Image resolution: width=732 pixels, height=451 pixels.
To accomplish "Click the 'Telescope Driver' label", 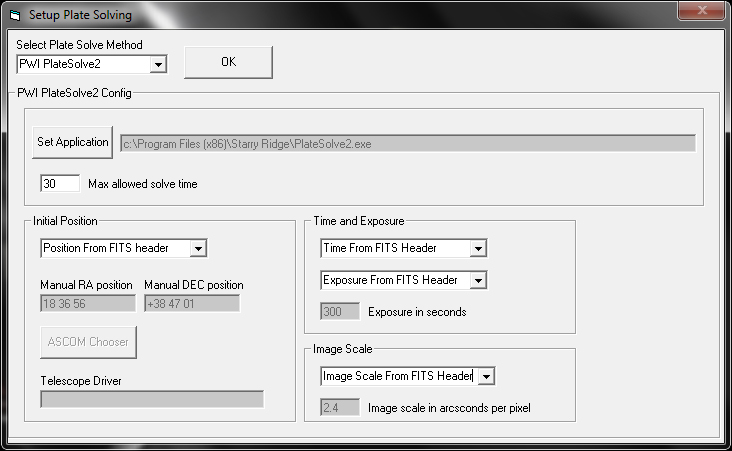I will click(x=81, y=381).
